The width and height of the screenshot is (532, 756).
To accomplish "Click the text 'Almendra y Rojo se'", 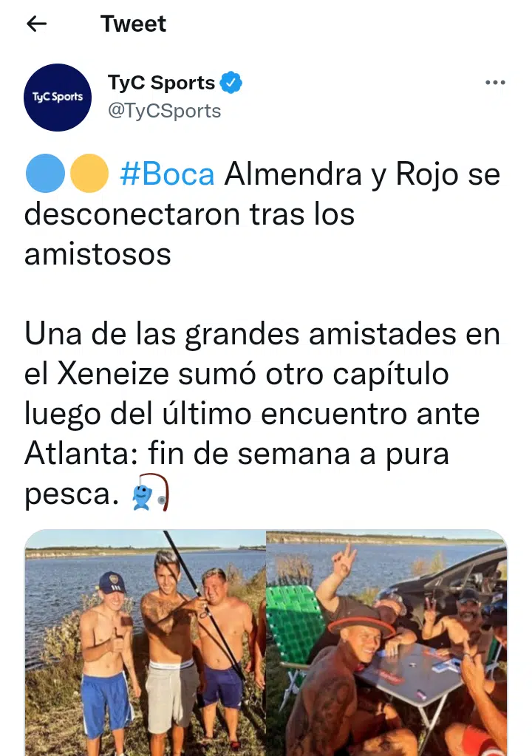I will click(362, 174).
